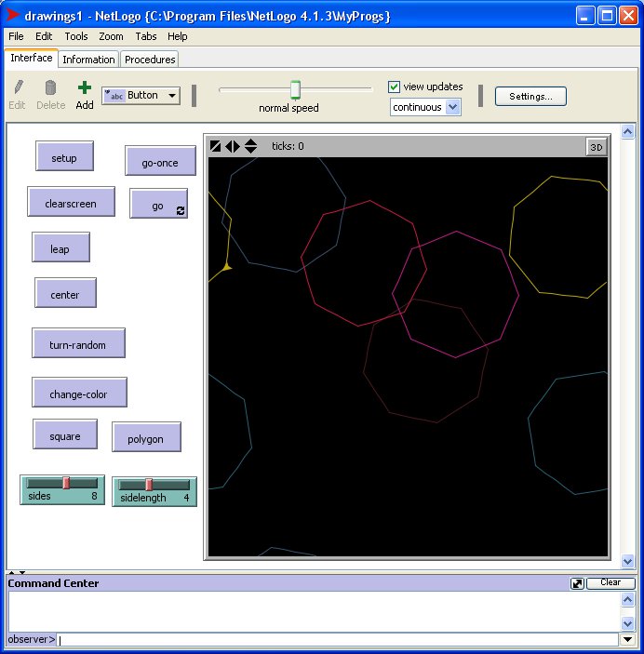Click the change-color button
The image size is (644, 654).
coord(79,393)
